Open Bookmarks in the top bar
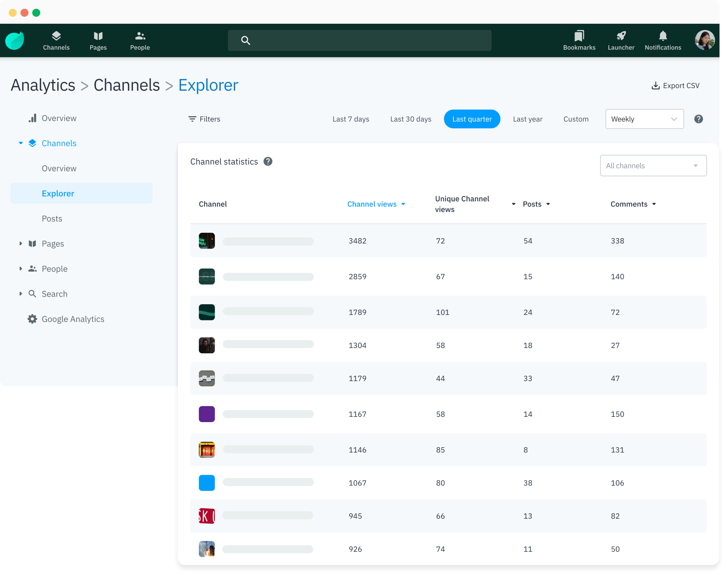The height and width of the screenshot is (578, 728). pyautogui.click(x=579, y=40)
